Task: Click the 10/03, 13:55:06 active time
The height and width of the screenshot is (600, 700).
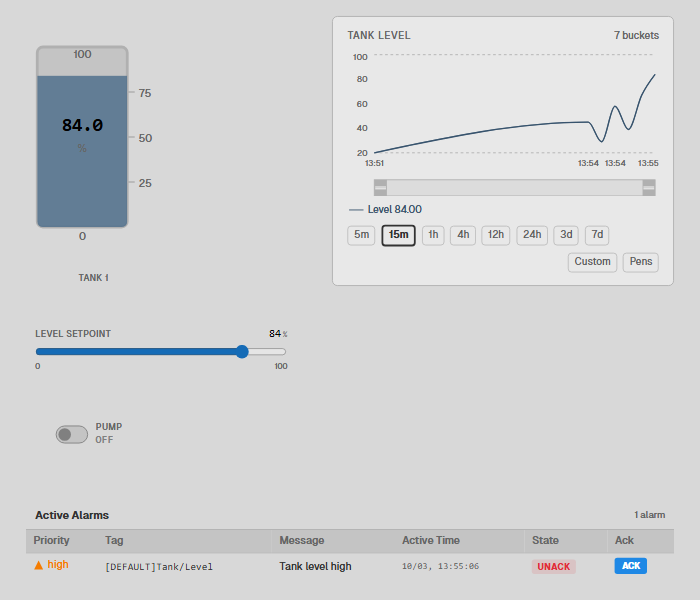Action: point(440,567)
